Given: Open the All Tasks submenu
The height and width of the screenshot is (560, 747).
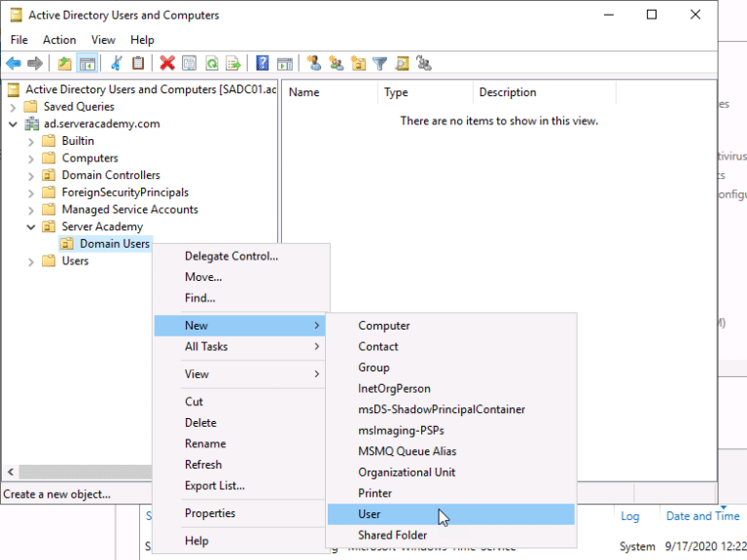Looking at the screenshot, I should pyautogui.click(x=206, y=347).
